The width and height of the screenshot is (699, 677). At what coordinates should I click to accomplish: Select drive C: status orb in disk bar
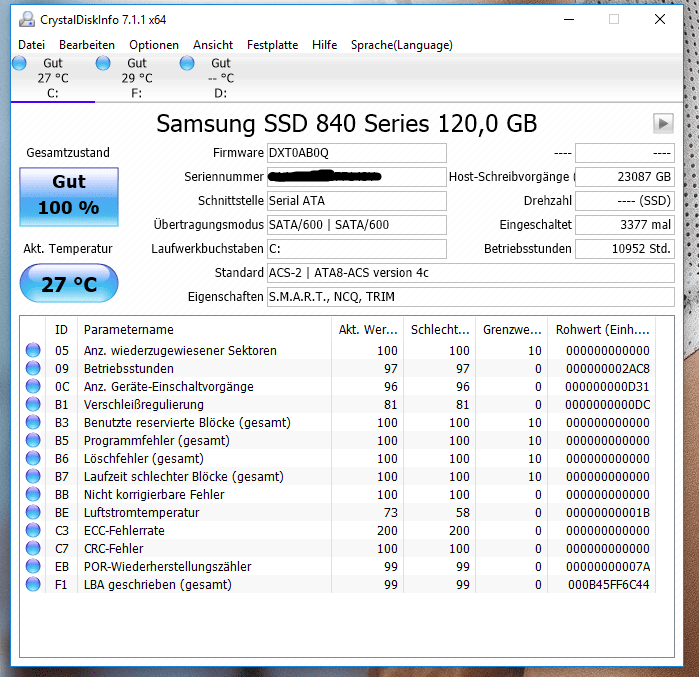(19, 63)
